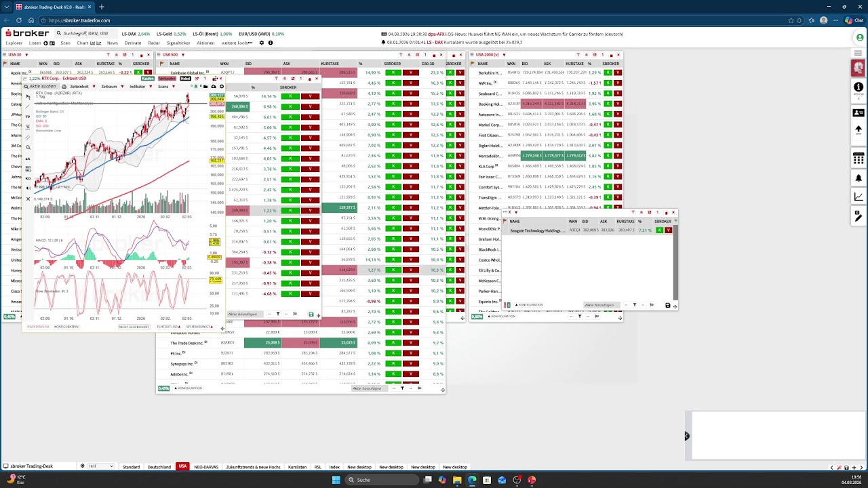Open settings gear icon in menu bar

click(262, 43)
